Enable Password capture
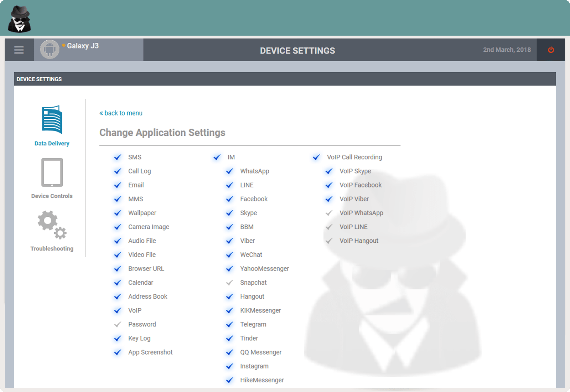This screenshot has width=570, height=392. 118,324
